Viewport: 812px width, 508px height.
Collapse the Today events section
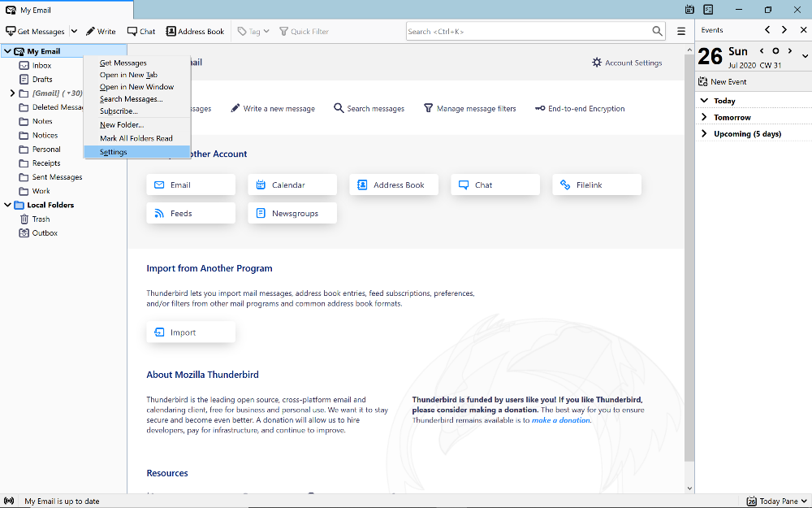[x=704, y=101]
